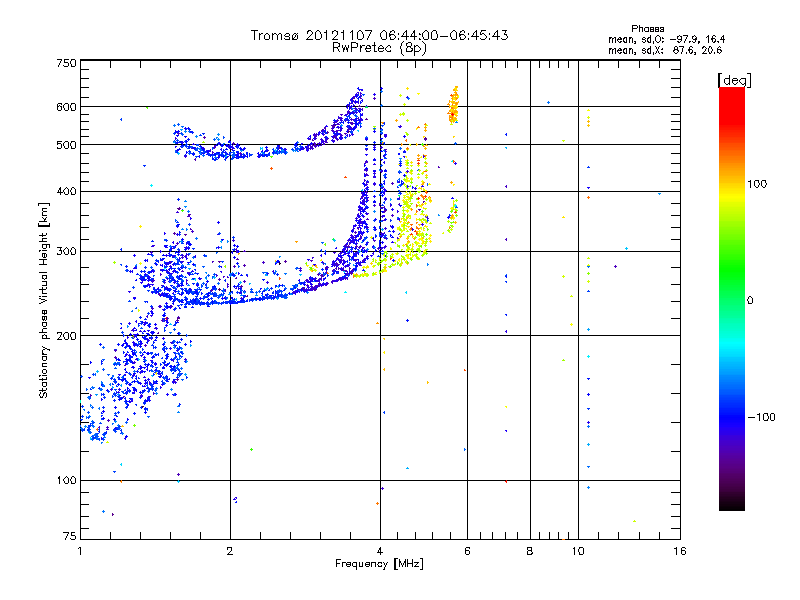Click the y-axis tick label '600'
The image size is (800, 600).
(66, 107)
